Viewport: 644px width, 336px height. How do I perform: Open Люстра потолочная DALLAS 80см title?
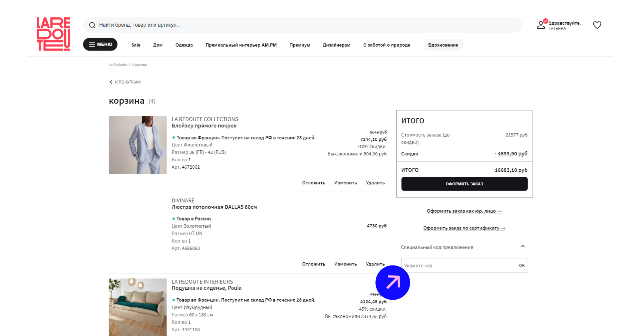pos(214,207)
